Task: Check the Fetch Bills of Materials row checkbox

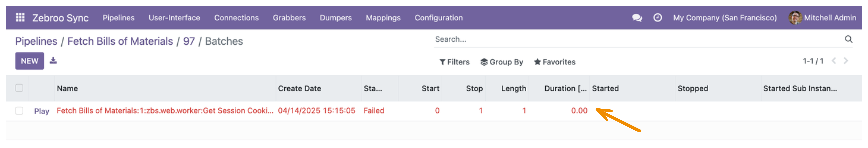Action: pyautogui.click(x=19, y=111)
